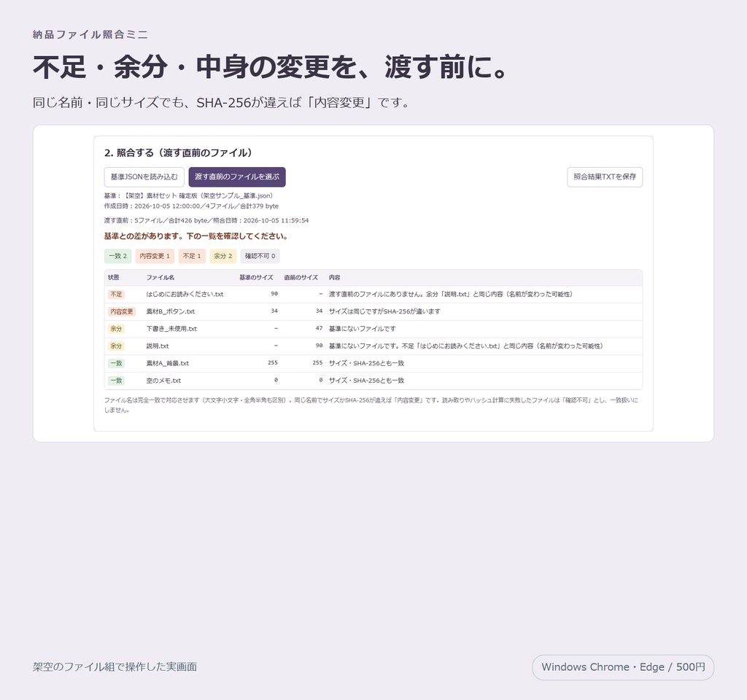Viewport: 747px width, 700px height.
Task: Select file name 素材B_ボタン.txt
Action: pyautogui.click(x=171, y=311)
